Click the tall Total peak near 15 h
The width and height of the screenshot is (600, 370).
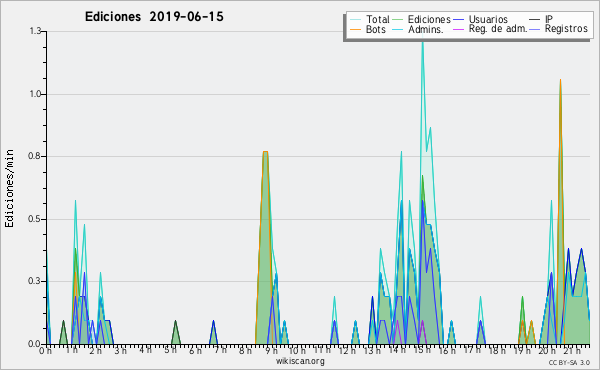pos(422,42)
